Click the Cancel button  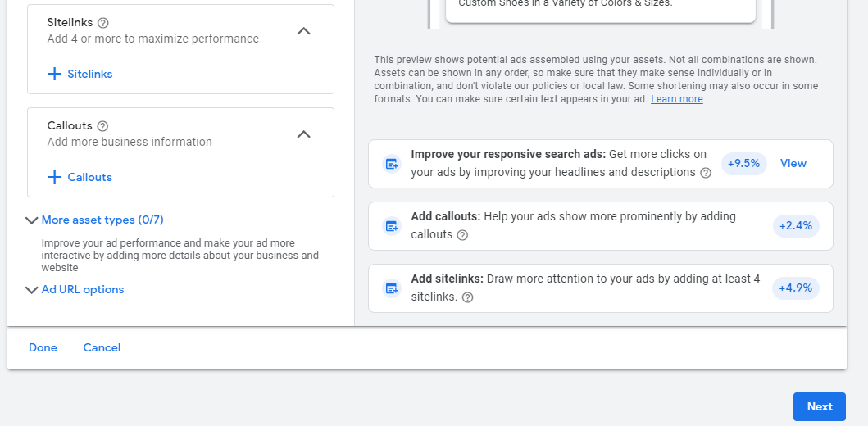(102, 347)
